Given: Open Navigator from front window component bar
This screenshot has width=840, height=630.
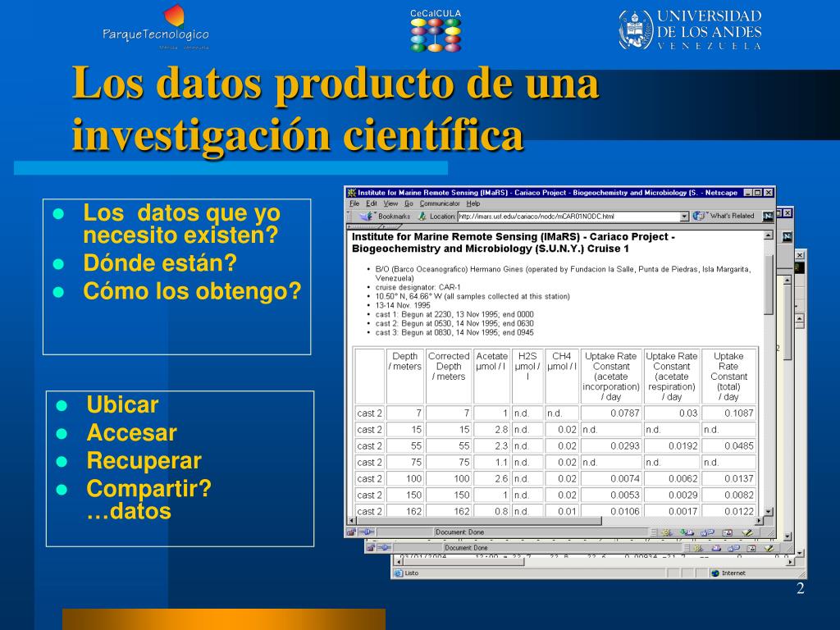Looking at the screenshot, I should [667, 532].
